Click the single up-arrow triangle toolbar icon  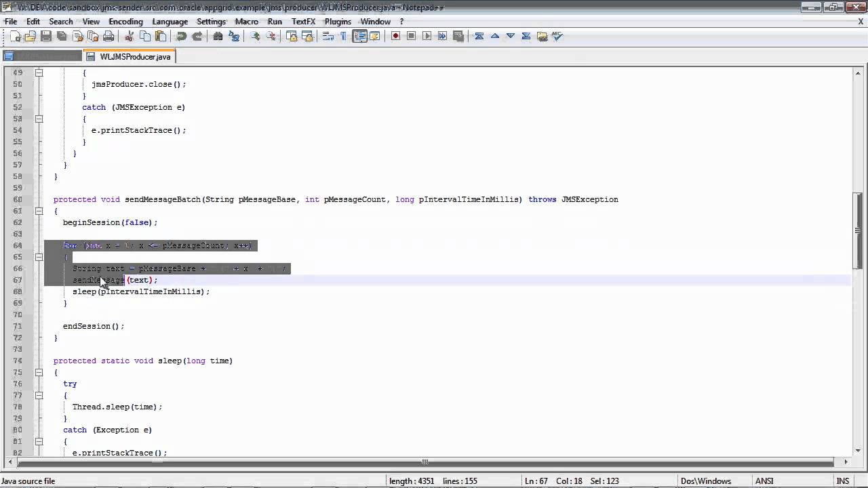tap(495, 36)
